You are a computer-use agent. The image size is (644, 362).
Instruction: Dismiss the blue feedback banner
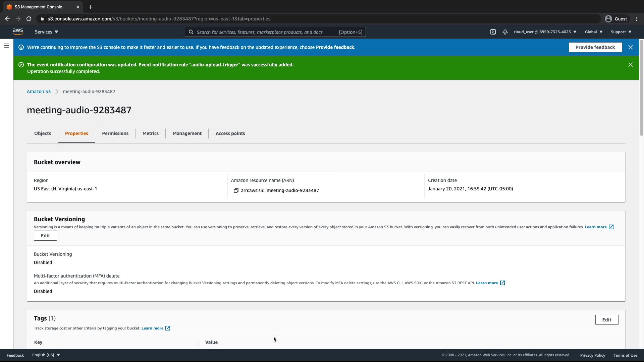coord(630,47)
